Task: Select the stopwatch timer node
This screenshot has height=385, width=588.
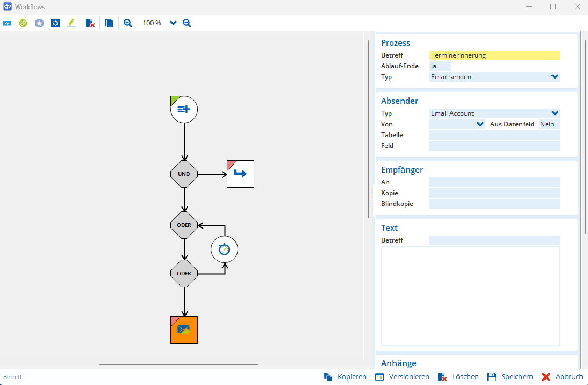Action: [x=224, y=249]
